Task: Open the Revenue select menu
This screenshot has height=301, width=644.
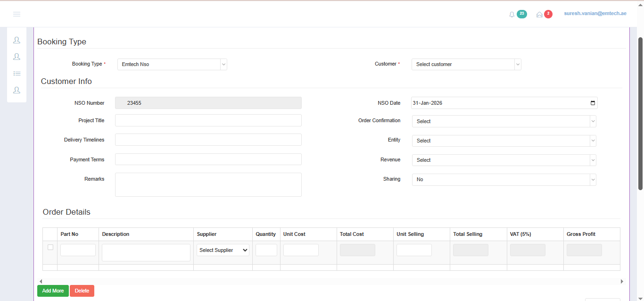Action: coord(504,160)
